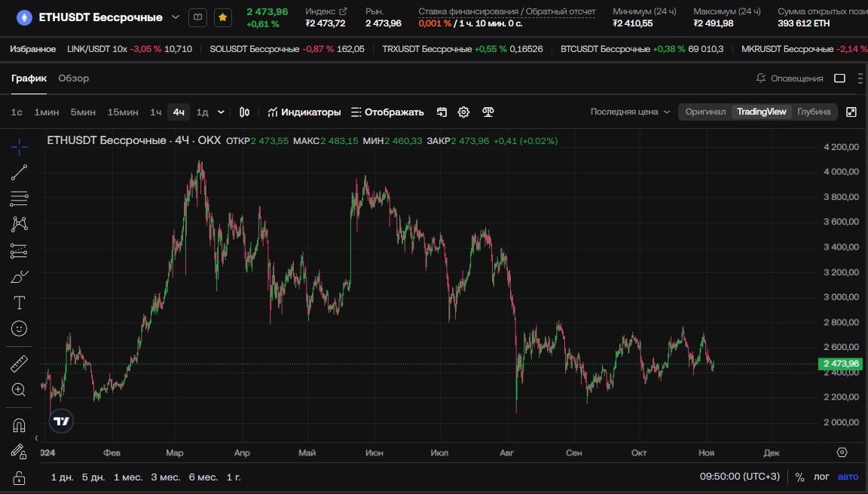Select the 1мин timeframe
868x494 pixels.
click(x=47, y=112)
